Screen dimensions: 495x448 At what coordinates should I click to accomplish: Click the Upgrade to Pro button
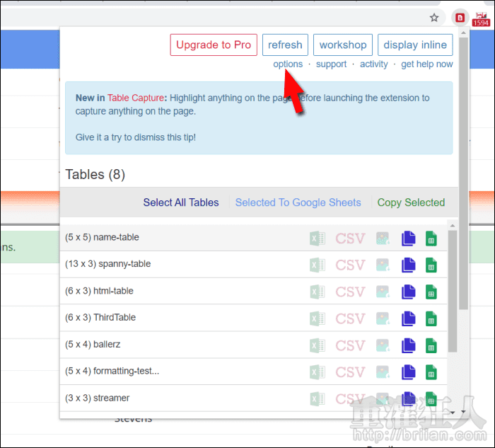point(214,45)
